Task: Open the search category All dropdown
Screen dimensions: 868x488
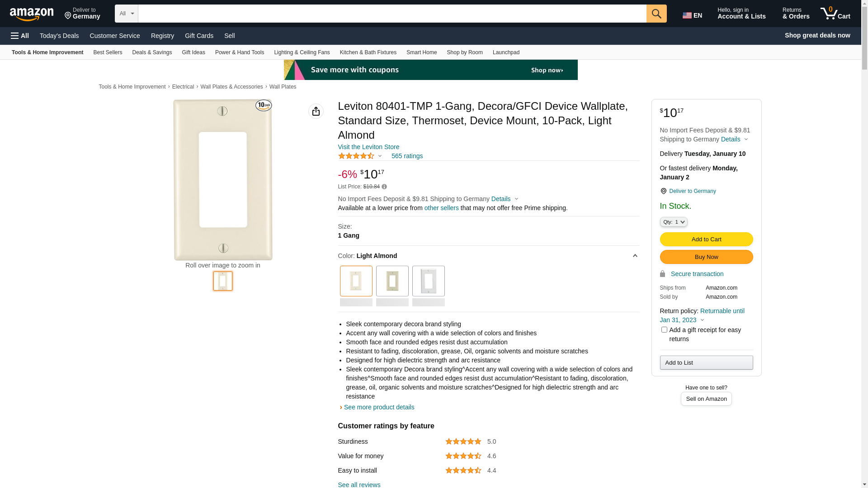Action: pos(126,14)
